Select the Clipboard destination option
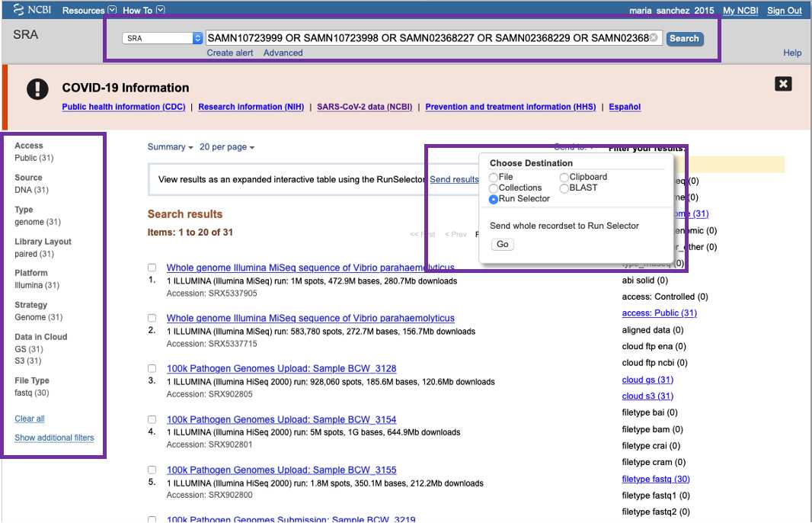The height and width of the screenshot is (523, 812). click(x=564, y=178)
